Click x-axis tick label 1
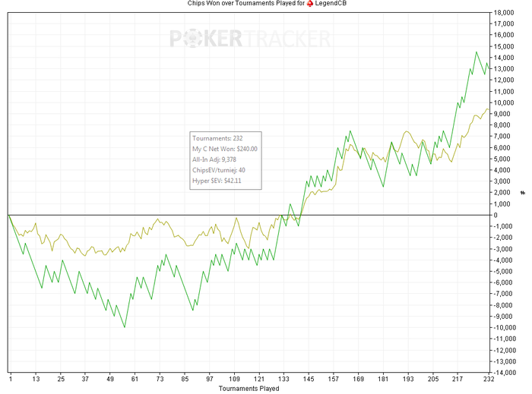532x394 pixels. pyautogui.click(x=11, y=379)
